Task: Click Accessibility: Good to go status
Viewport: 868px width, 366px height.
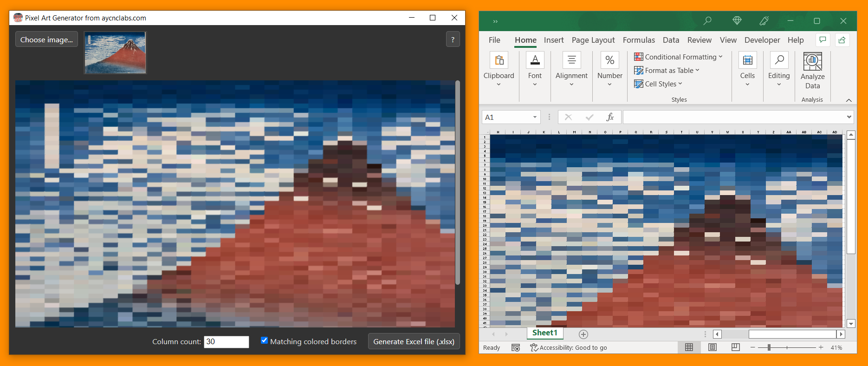Action: coord(569,347)
